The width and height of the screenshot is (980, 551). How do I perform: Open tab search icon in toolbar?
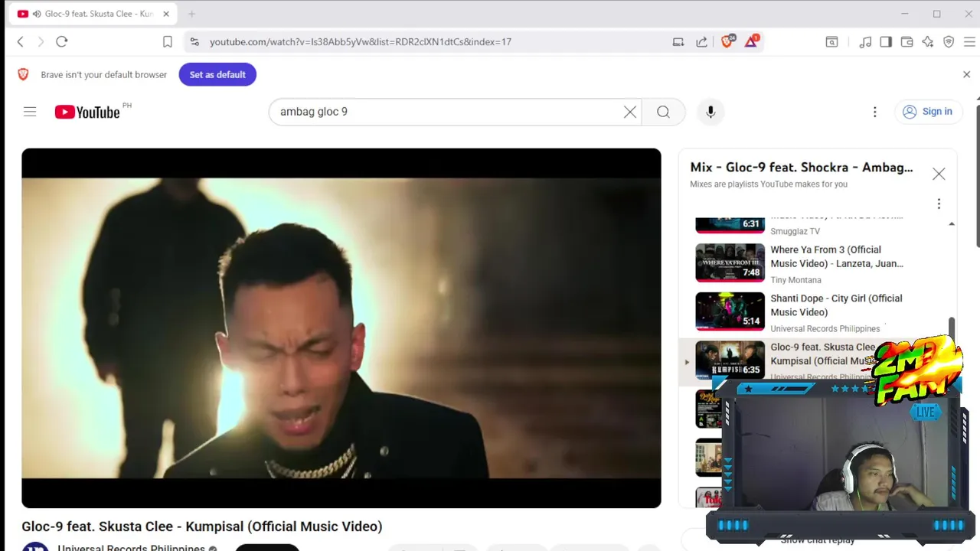831,42
